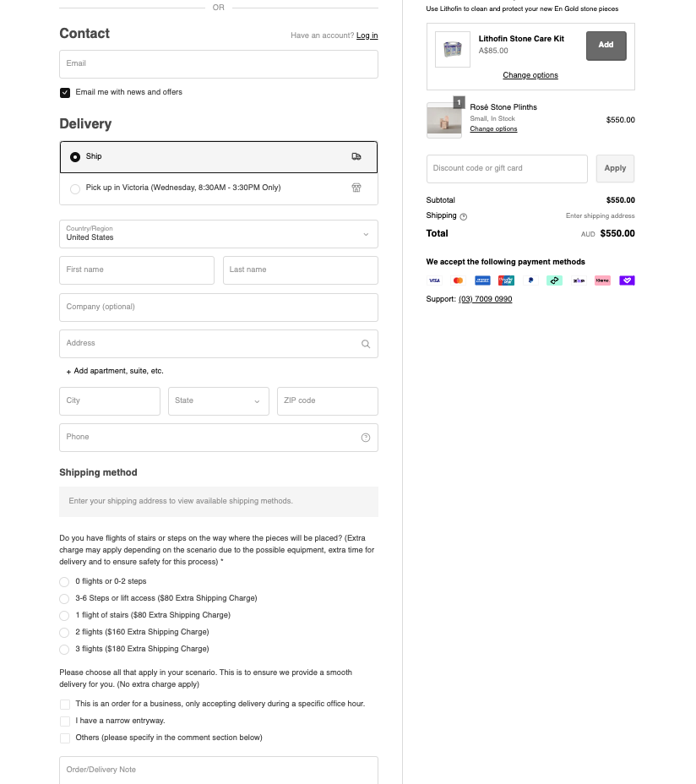Click Add button for Lithofin Stone Care Kit
Image resolution: width=696 pixels, height=784 pixels.
[606, 46]
